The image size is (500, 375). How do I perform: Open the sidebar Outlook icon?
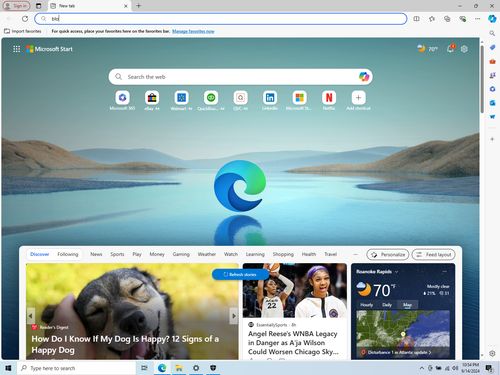(x=492, y=103)
